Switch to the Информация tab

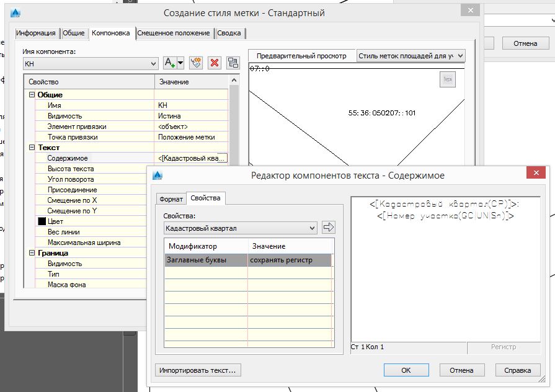click(36, 33)
